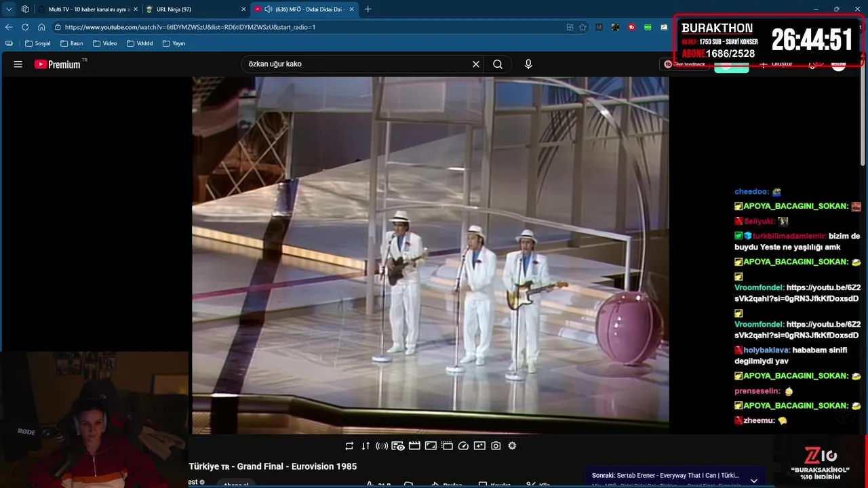Image resolution: width=868 pixels, height=488 pixels.
Task: Open the first dark extension icon after star
Action: (x=599, y=27)
